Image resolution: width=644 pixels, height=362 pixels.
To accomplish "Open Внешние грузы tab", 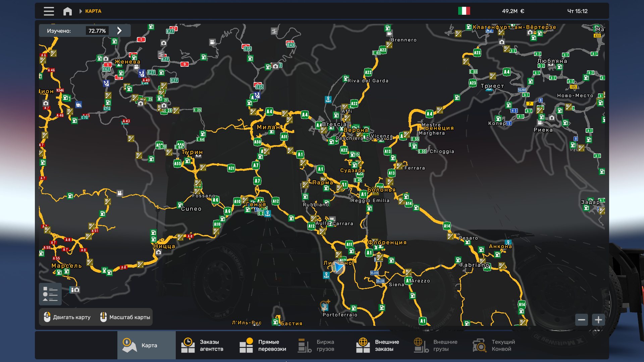I will pos(438,345).
